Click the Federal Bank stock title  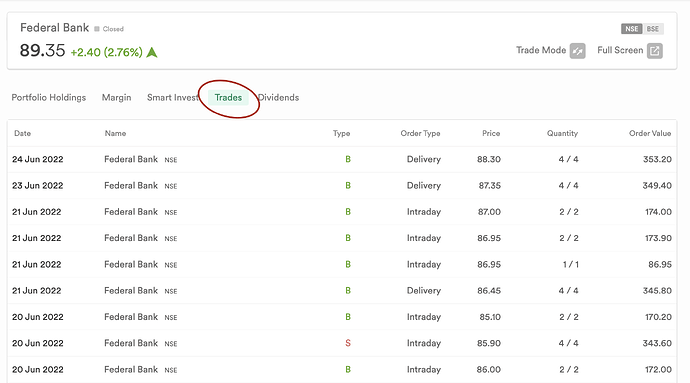pyautogui.click(x=55, y=28)
